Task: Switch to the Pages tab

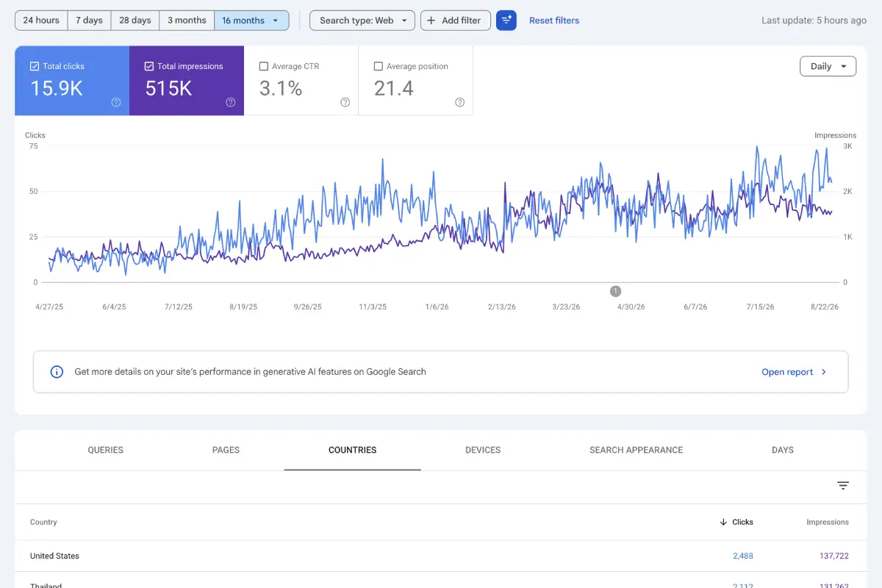Action: (226, 450)
